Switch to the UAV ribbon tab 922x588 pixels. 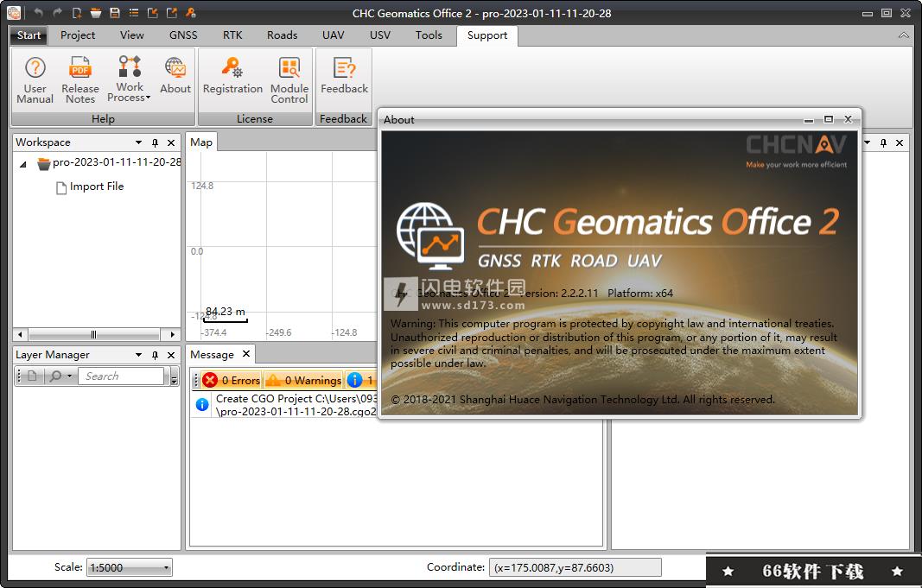tap(333, 35)
